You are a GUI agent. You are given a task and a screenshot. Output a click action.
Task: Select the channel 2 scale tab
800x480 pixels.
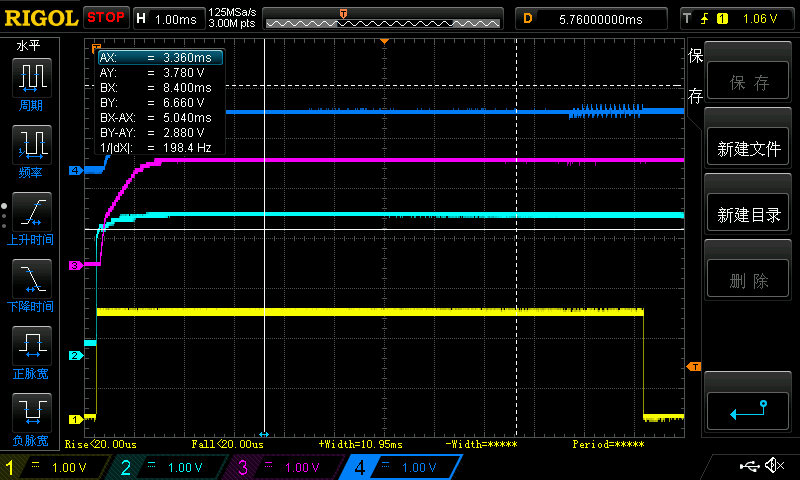coord(168,467)
